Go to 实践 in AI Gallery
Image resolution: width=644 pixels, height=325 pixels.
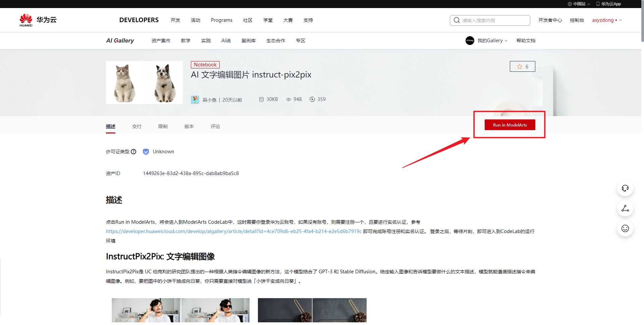point(206,41)
